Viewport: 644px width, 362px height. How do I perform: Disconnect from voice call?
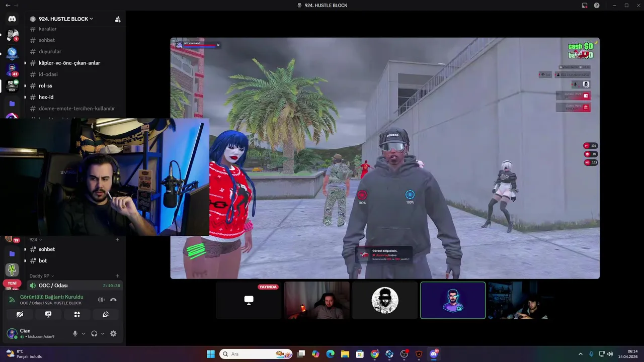click(113, 300)
